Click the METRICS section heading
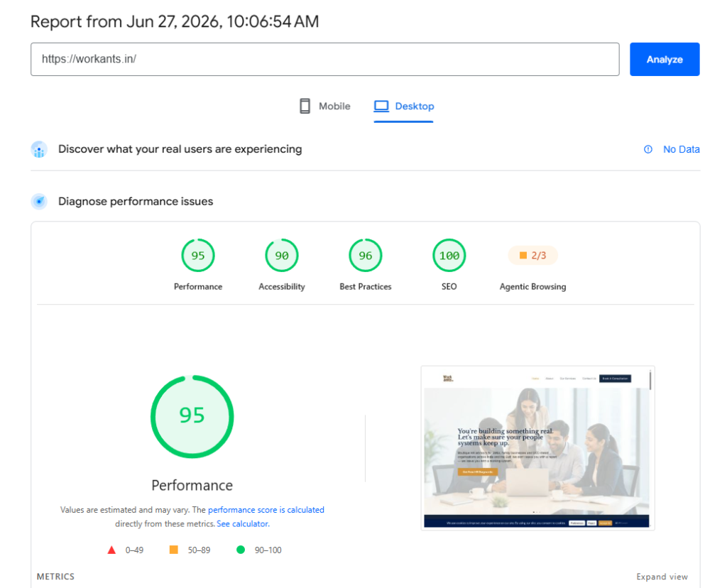 pyautogui.click(x=55, y=577)
